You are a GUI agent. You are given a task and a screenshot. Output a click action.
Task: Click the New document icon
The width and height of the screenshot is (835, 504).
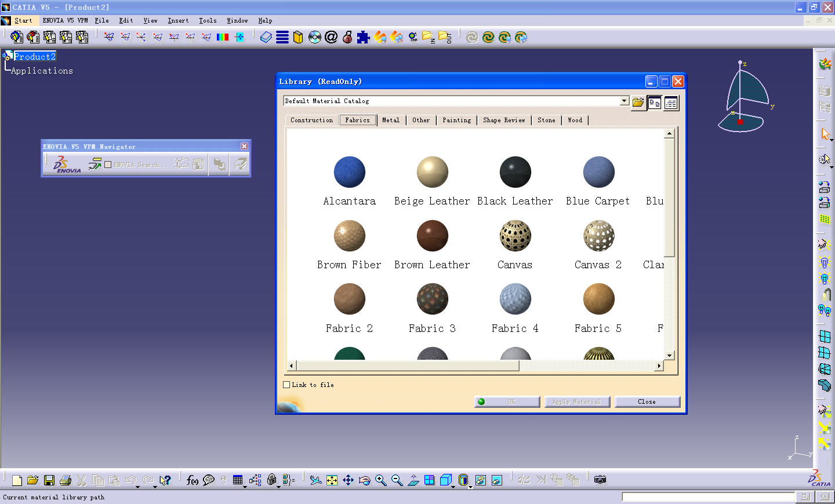[x=17, y=480]
